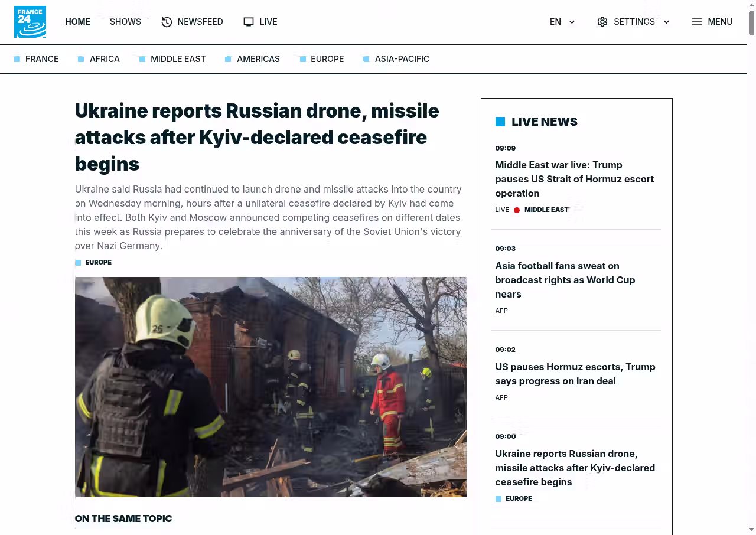Screen dimensions: 756x535
Task: Expand the Settings dropdown chevron
Action: pos(666,22)
